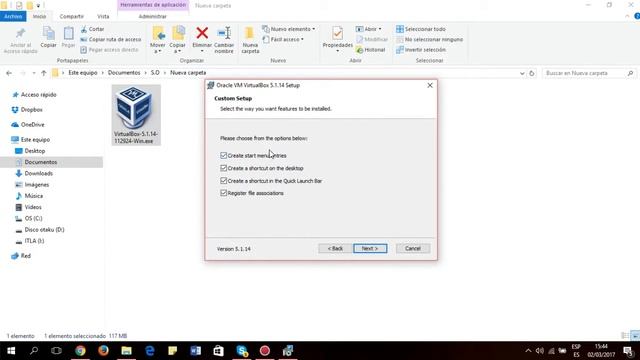This screenshot has width=640, height=360.
Task: Toggle Create shortcut in Quick Launch Bar
Action: [x=223, y=180]
